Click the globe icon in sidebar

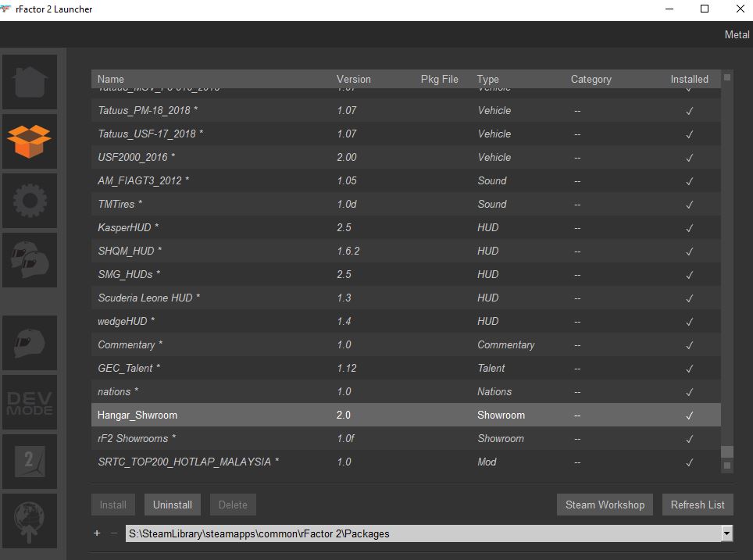(x=30, y=521)
